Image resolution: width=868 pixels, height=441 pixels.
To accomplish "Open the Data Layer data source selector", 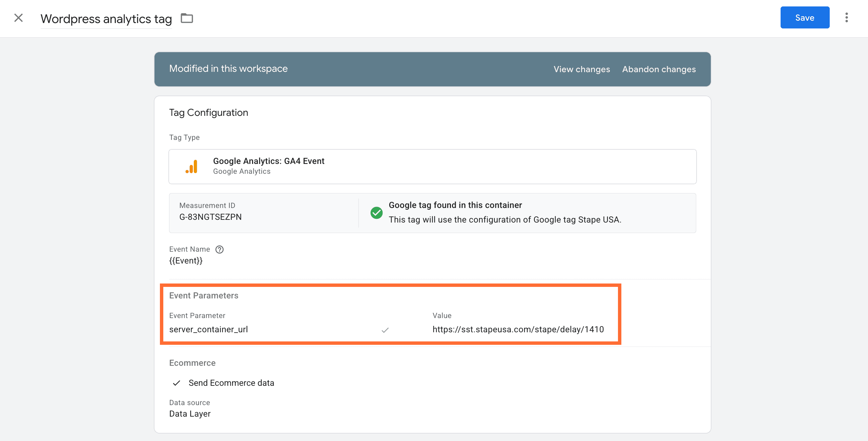I will tap(190, 414).
